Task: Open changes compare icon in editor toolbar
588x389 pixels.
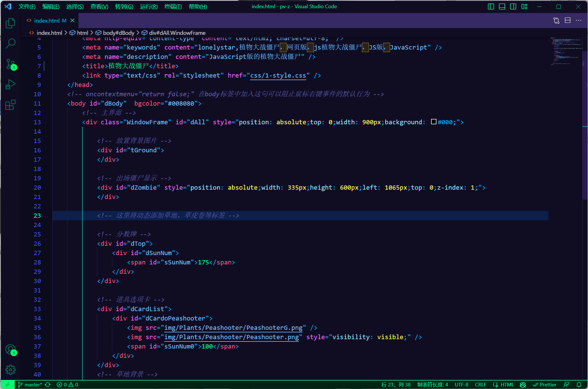Action: click(556, 20)
